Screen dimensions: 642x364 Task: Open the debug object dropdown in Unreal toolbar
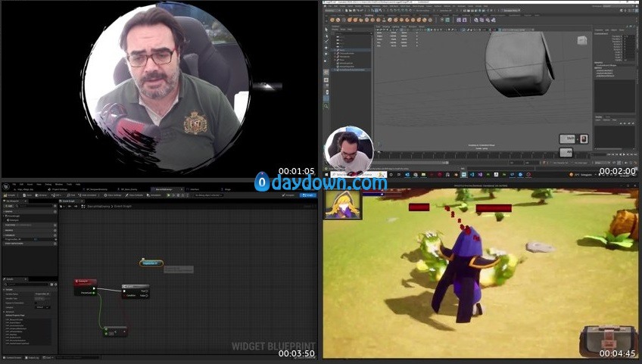(x=207, y=195)
